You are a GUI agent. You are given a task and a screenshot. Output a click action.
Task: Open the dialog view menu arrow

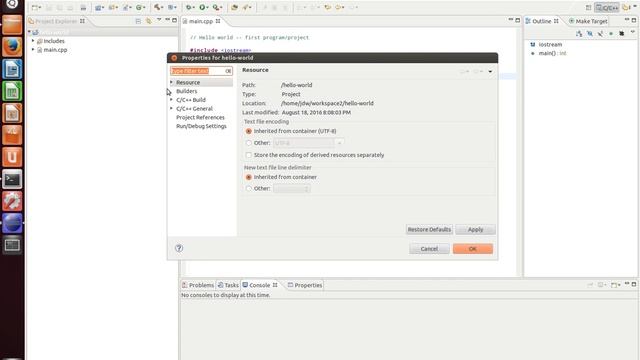coord(490,71)
